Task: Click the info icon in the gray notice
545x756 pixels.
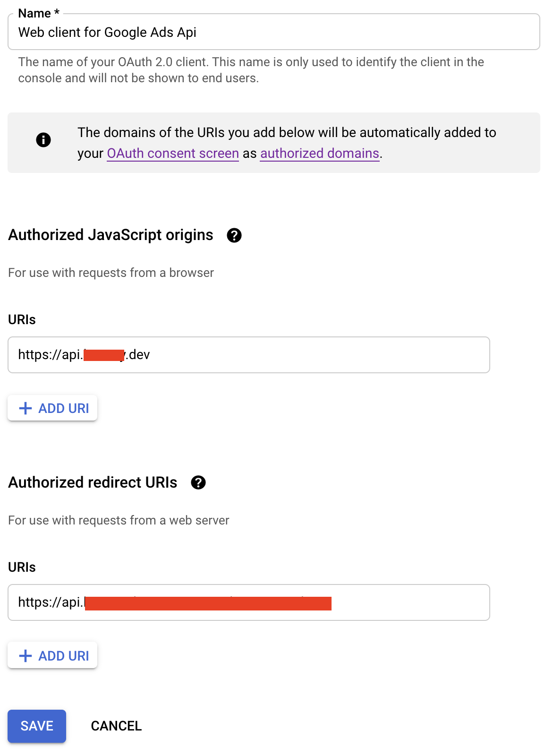Action: coord(43,140)
